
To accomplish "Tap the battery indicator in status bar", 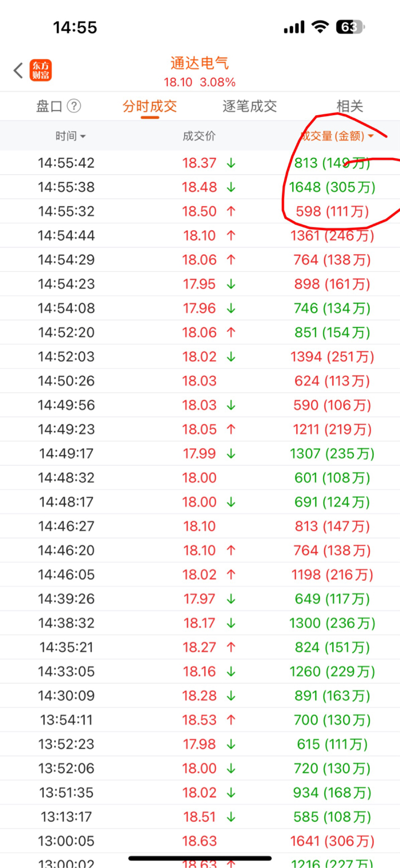I will click(351, 27).
